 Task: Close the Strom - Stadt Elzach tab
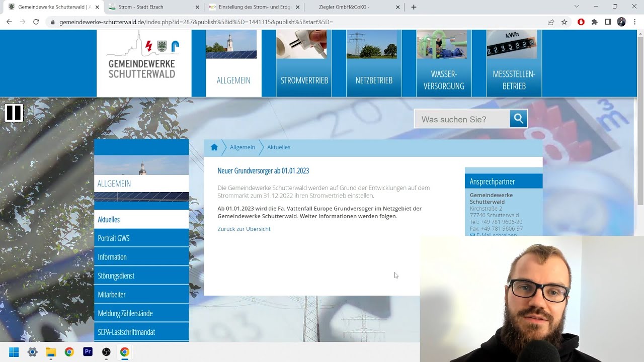tap(198, 7)
